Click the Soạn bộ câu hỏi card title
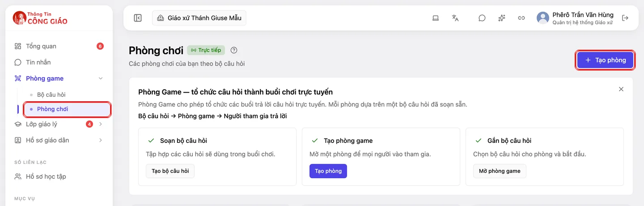 (183, 141)
